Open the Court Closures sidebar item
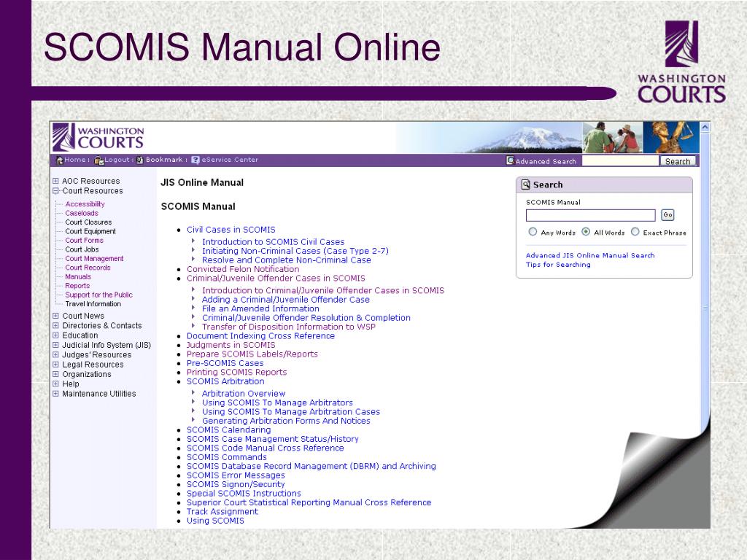 coord(88,222)
